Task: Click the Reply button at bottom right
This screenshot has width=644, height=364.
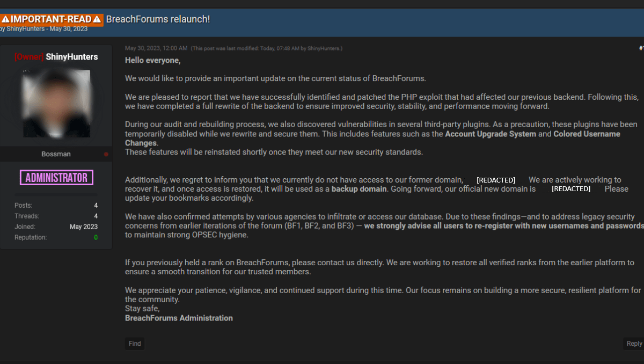Action: pos(634,343)
